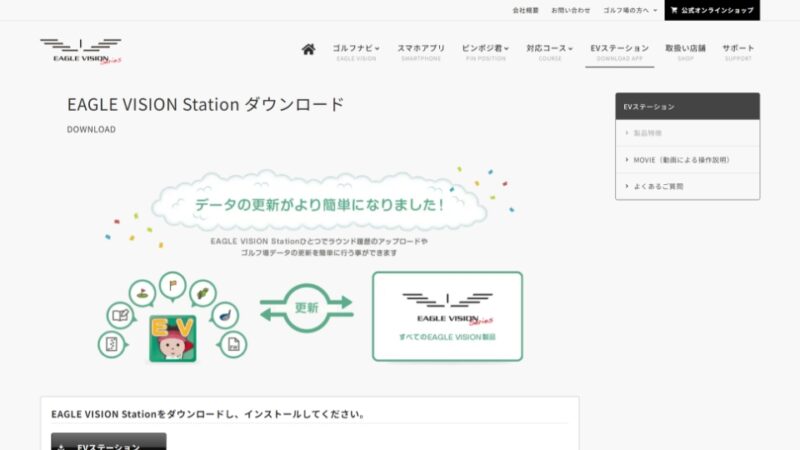Click the データの更新 cloud banner
The image size is (800, 450).
click(319, 201)
